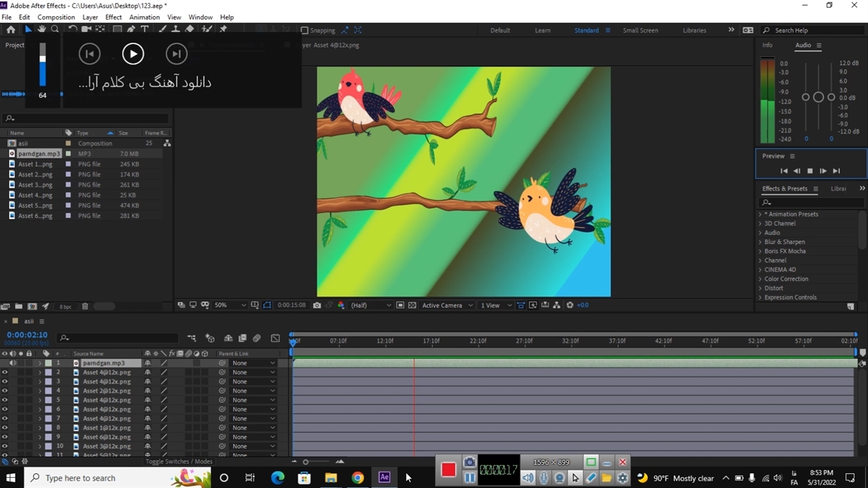The image size is (868, 488).
Task: Click the snapshot camera icon in viewer
Action: point(317,306)
